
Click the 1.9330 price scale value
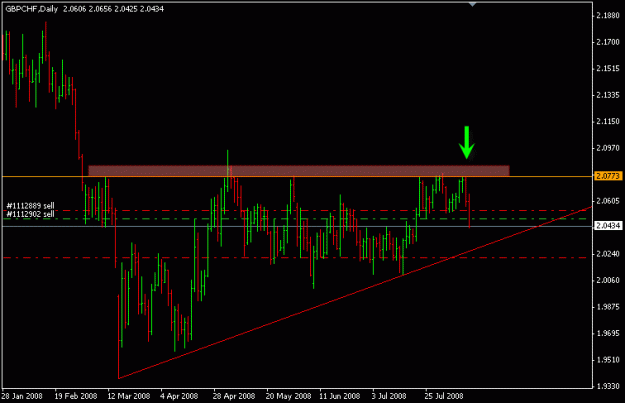coord(608,386)
